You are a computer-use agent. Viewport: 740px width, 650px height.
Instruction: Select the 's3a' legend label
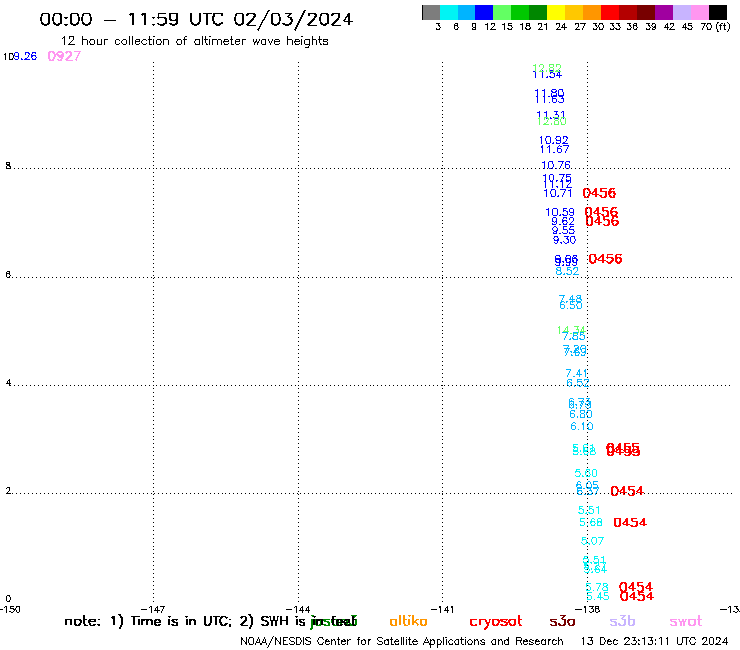coord(562,621)
